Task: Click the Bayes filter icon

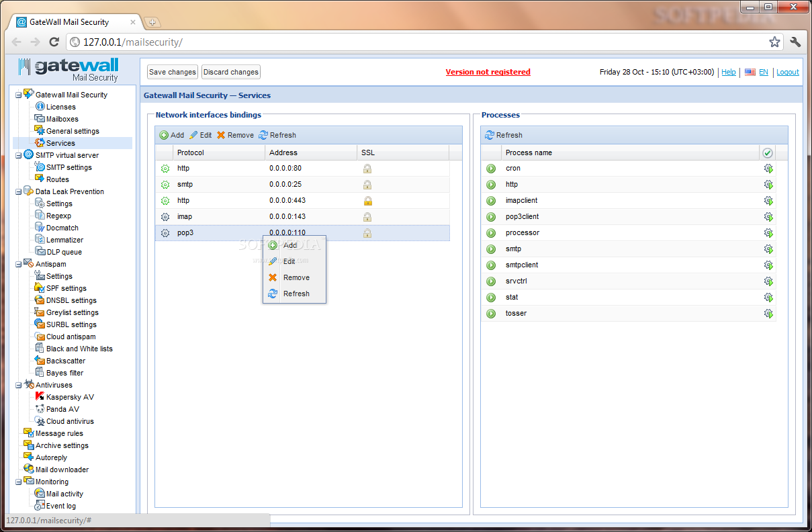Action: (x=40, y=372)
